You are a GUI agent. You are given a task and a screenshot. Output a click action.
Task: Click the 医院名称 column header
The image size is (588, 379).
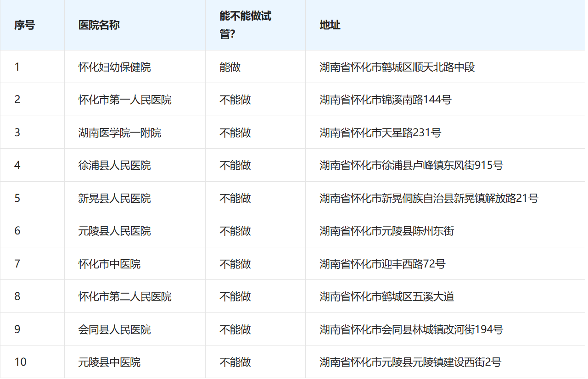pyautogui.click(x=99, y=25)
